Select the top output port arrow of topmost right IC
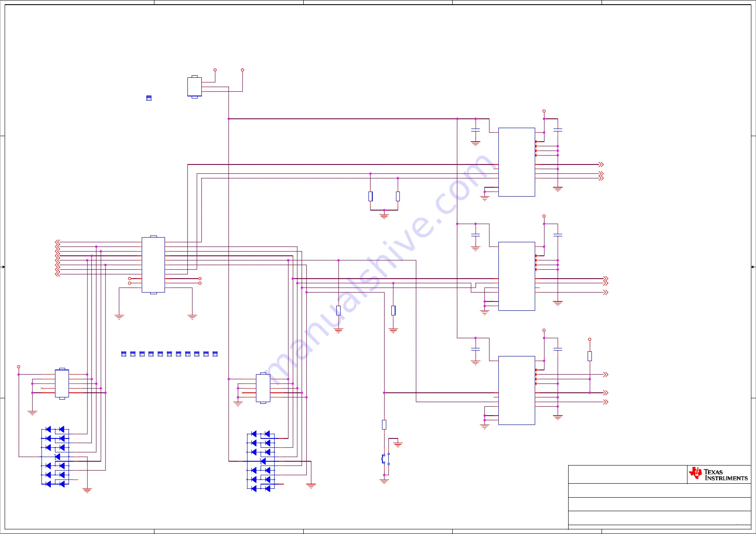Viewport: 756px width, 534px height. pyautogui.click(x=601, y=164)
